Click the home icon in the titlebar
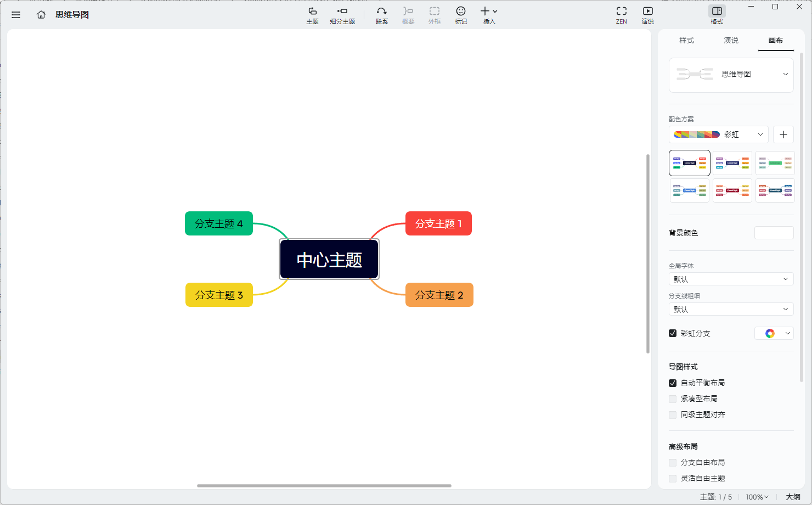 click(x=41, y=15)
